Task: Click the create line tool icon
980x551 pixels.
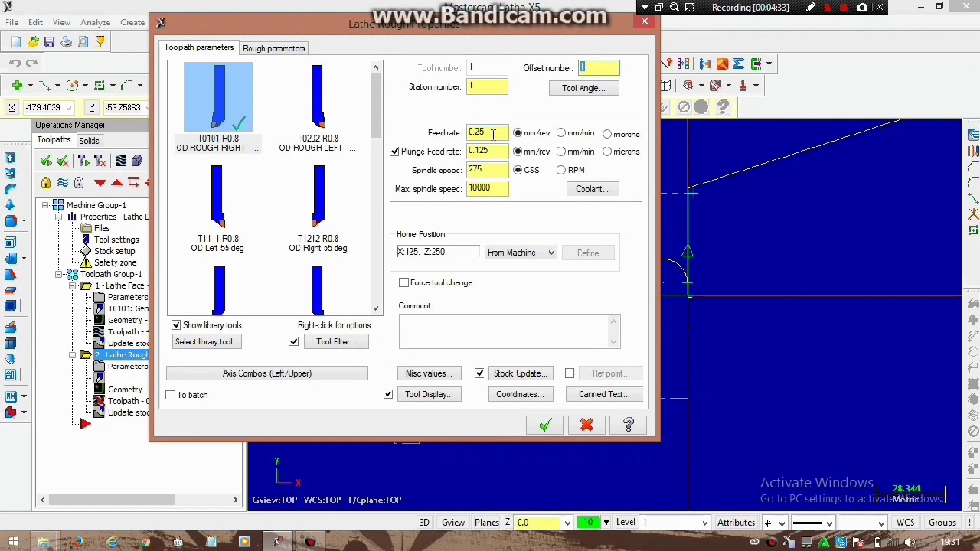Action: 44,85
